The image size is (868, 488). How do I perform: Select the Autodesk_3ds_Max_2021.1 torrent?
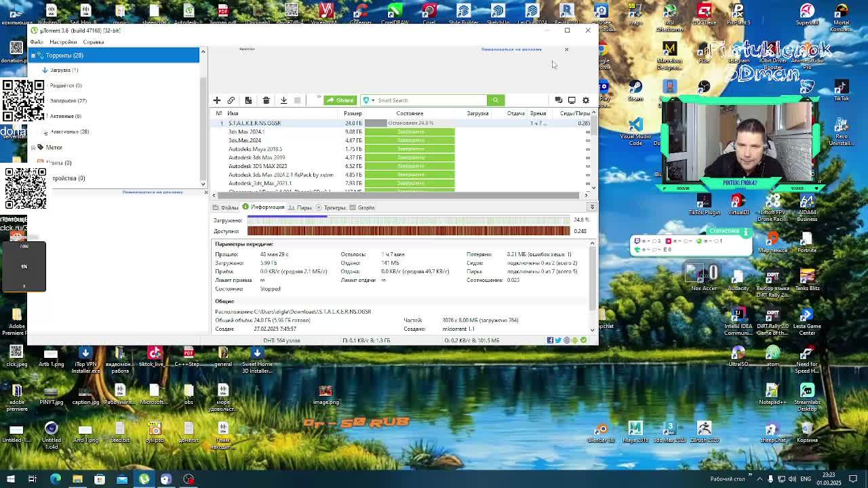click(260, 183)
